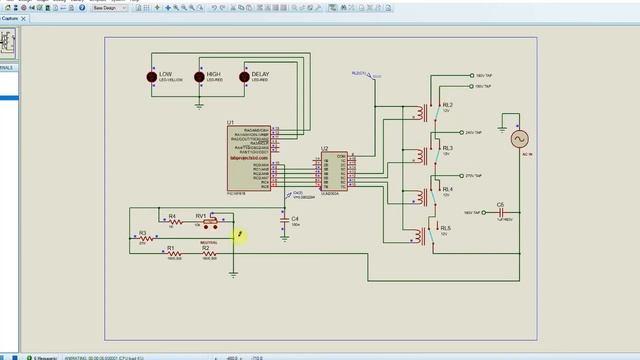The height and width of the screenshot is (360, 640).
Task: Open the Help icon in the toolbar
Action: [82, 8]
